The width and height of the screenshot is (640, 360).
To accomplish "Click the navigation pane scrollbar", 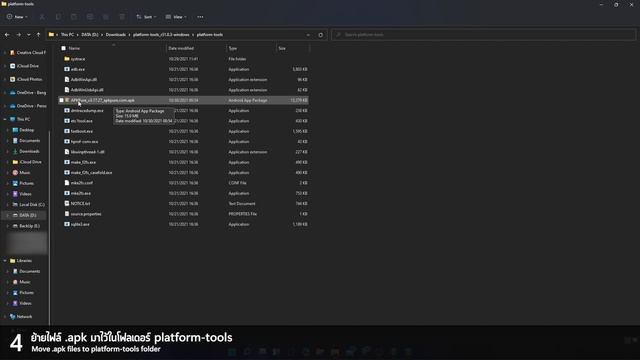I will [50, 227].
